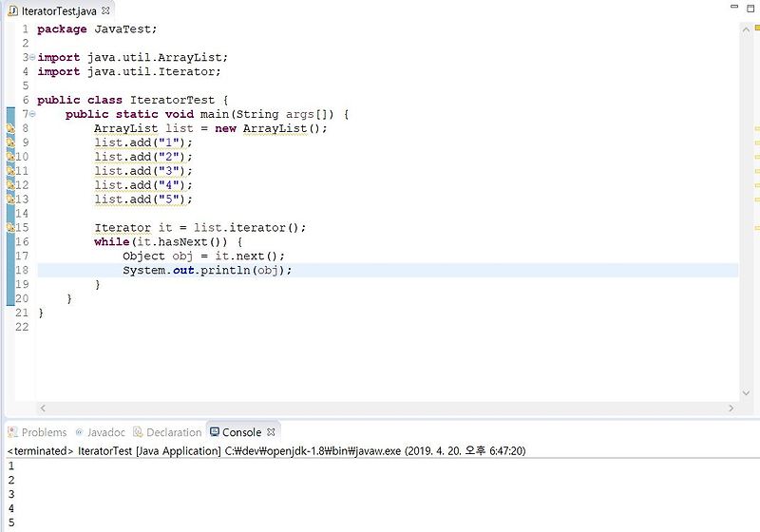Screen dimensions: 760x532
Task: Click the overview ruler mark for line 15
Action: click(757, 227)
